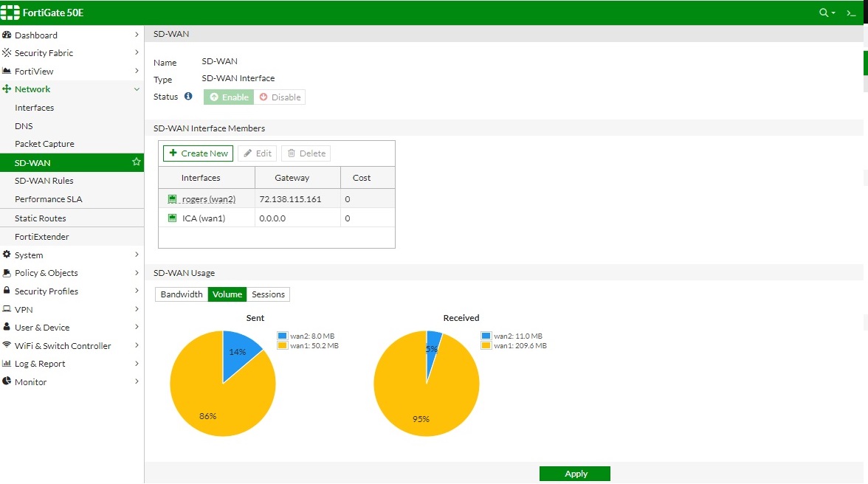Switch to the Sessions usage tab
Image resolution: width=868 pixels, height=484 pixels.
[x=268, y=294]
